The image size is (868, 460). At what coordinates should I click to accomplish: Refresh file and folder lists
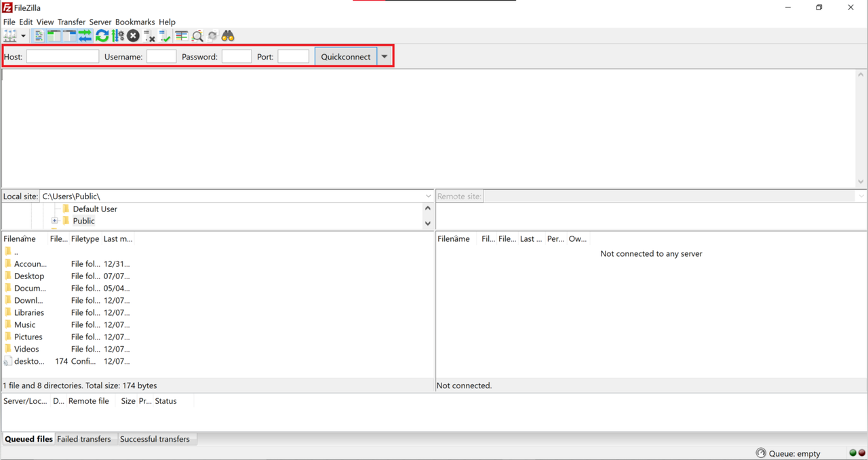pos(102,36)
